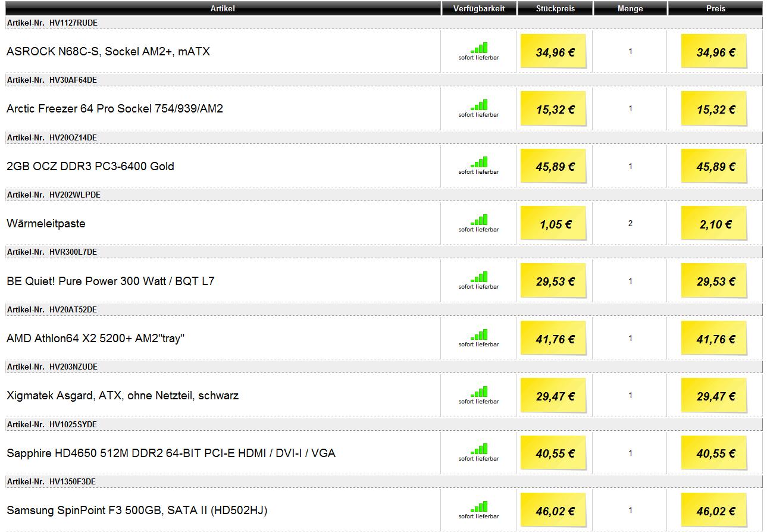Select product name Arctic Freezer 64 Pro Sockel 754/939/AM2

pyautogui.click(x=115, y=109)
